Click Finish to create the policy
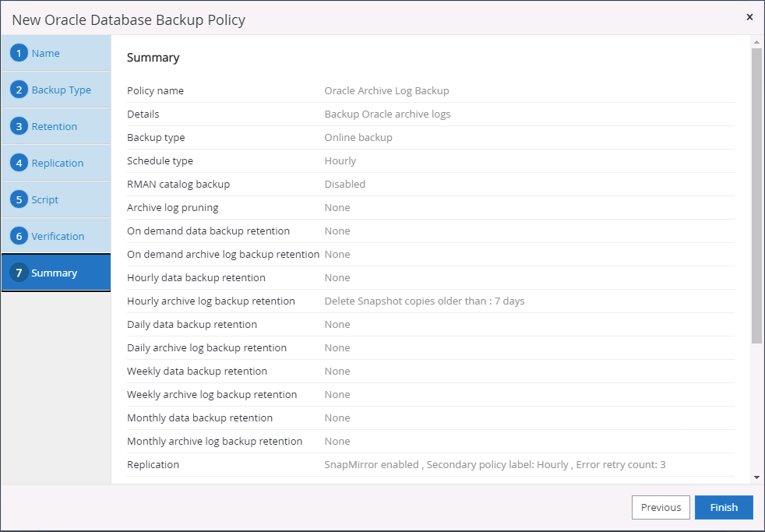 (724, 507)
